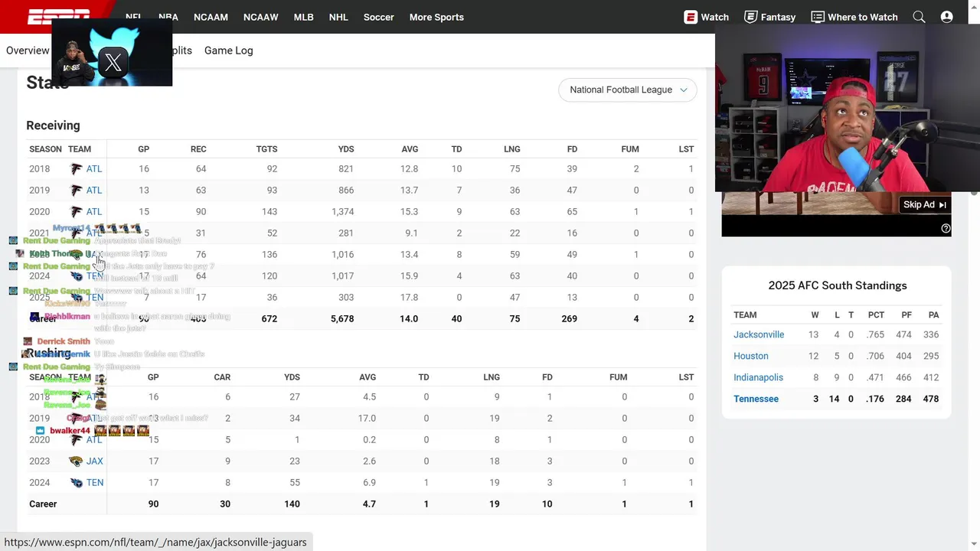Screen dimensions: 980x551
Task: Open Indianapolis in AFC South standings
Action: tap(758, 377)
